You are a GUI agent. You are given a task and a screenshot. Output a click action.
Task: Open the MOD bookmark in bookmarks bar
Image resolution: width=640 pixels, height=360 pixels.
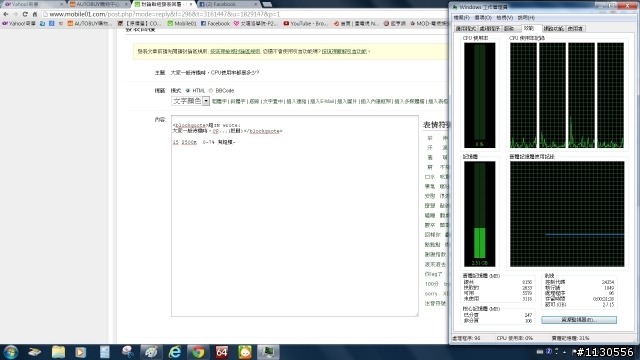pos(429,24)
